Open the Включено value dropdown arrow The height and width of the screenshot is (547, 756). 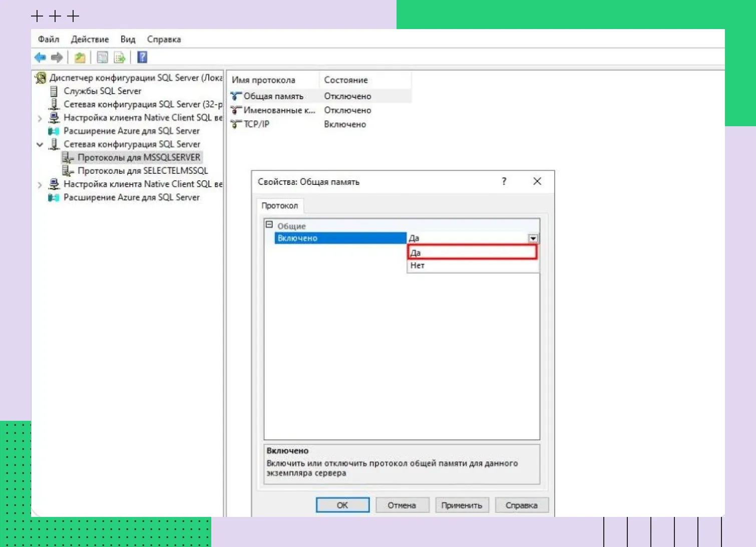tap(533, 238)
